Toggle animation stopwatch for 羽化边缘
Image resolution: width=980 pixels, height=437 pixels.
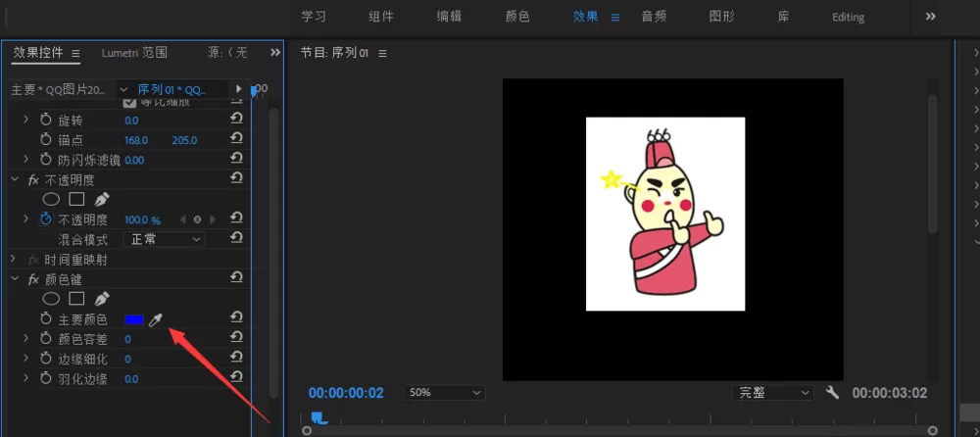[x=46, y=378]
